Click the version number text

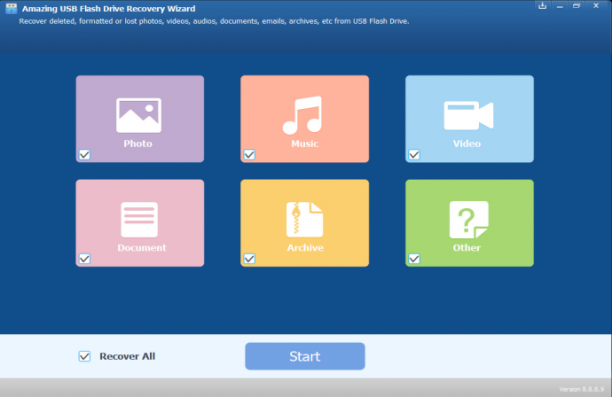[582, 389]
